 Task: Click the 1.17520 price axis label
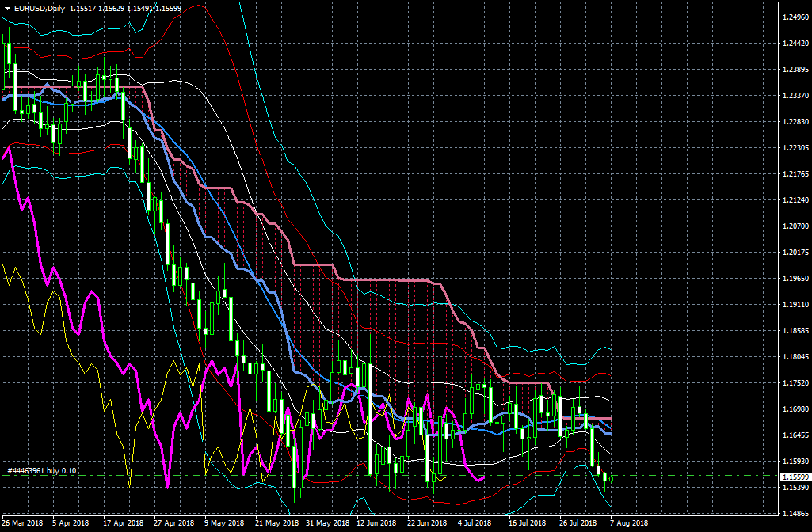point(795,383)
